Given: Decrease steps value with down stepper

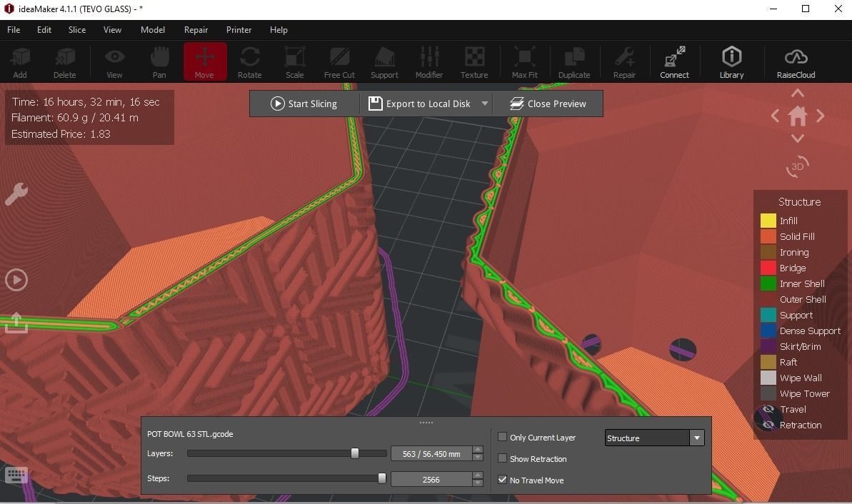Looking at the screenshot, I should tap(478, 483).
